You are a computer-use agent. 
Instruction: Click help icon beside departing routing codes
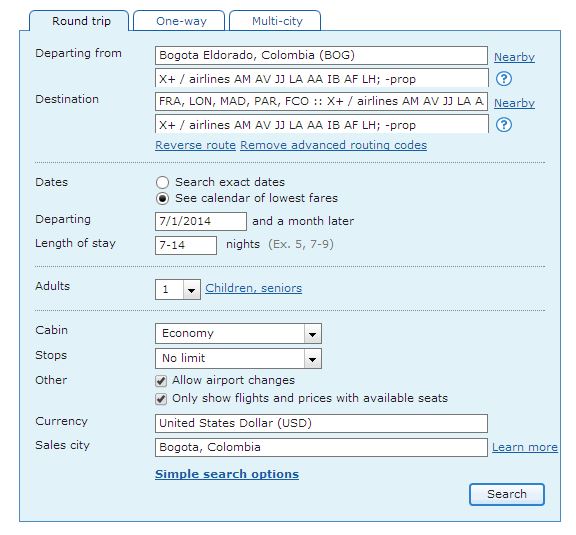(x=504, y=79)
